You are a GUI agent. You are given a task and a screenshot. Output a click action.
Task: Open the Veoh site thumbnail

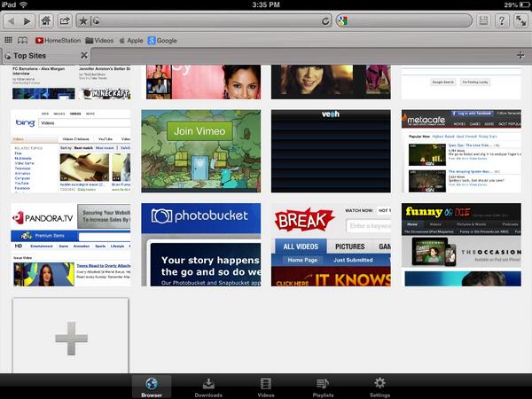pos(331,151)
